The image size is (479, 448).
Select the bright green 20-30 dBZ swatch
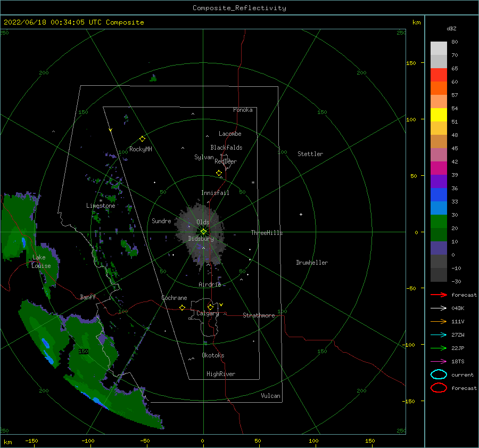click(439, 222)
